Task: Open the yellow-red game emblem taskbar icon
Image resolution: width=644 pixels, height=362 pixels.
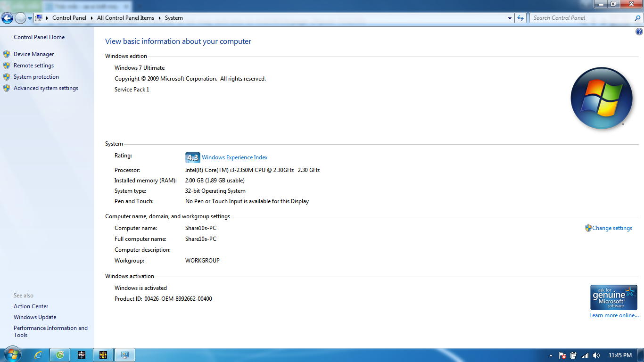Action: (103, 355)
